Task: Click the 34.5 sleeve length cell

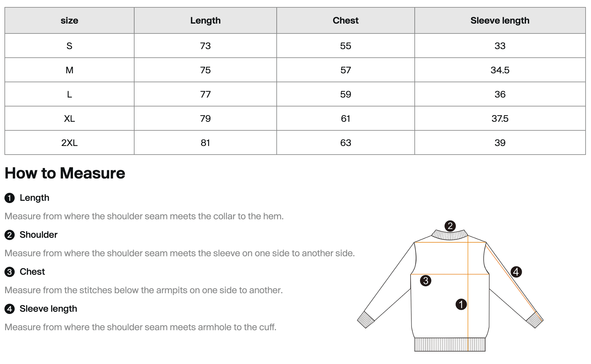Action: point(500,70)
